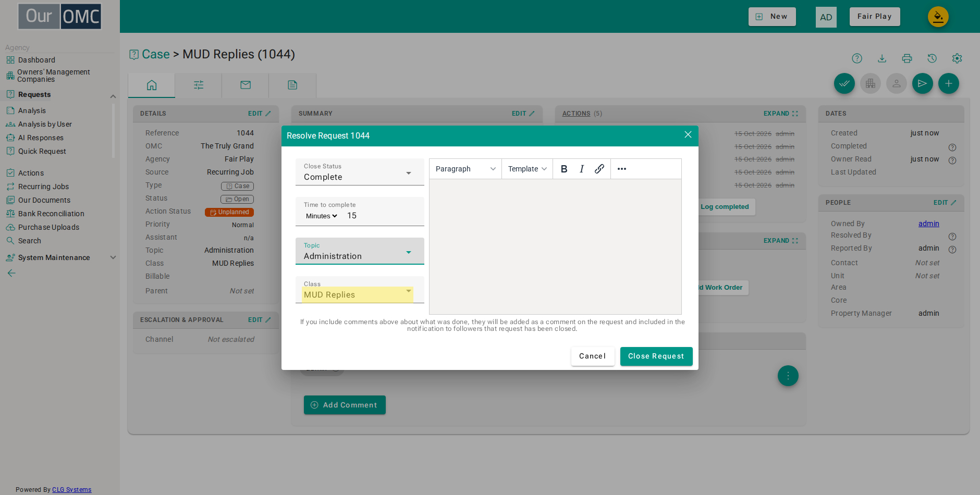Toggle bold formatting in comment editor
980x495 pixels.
tap(564, 169)
